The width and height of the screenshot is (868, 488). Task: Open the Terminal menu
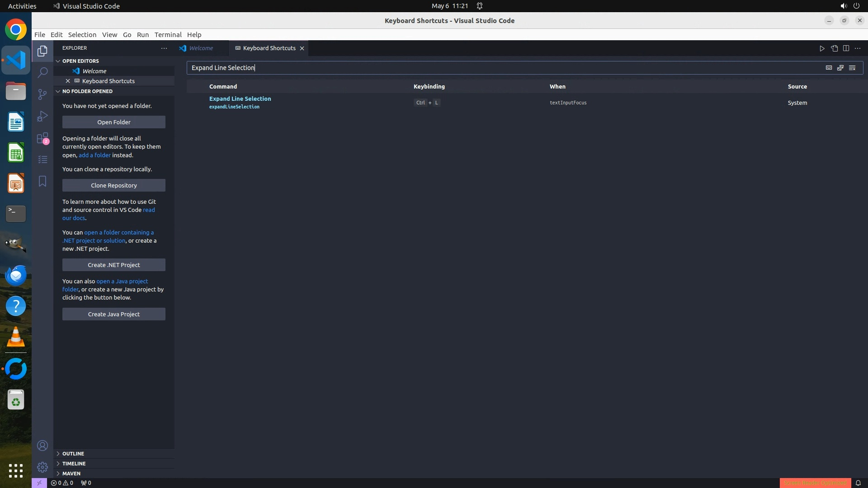168,35
